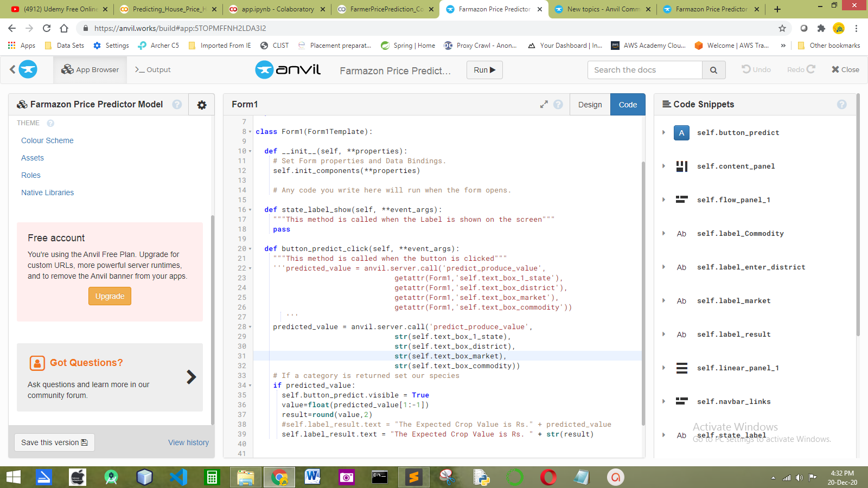Switch to the Design tab

pyautogui.click(x=590, y=104)
